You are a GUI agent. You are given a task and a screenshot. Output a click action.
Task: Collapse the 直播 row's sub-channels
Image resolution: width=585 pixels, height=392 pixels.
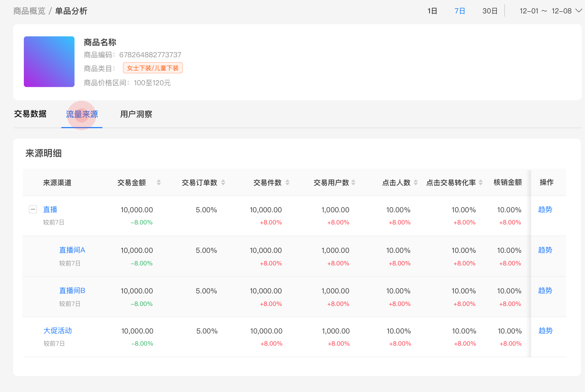click(33, 209)
